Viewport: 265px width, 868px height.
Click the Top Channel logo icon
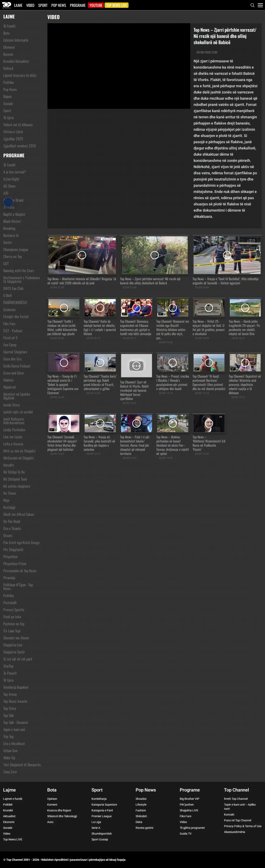(6, 5)
